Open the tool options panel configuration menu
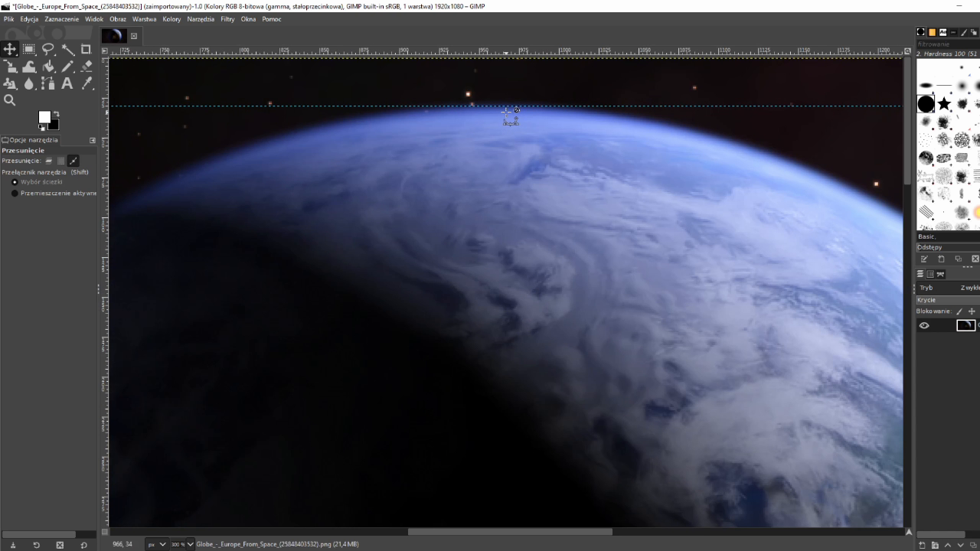 [x=93, y=140]
